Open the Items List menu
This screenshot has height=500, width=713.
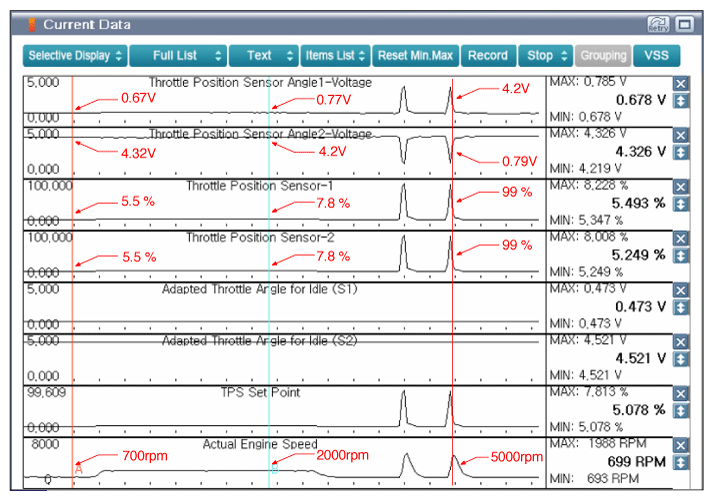click(x=335, y=55)
